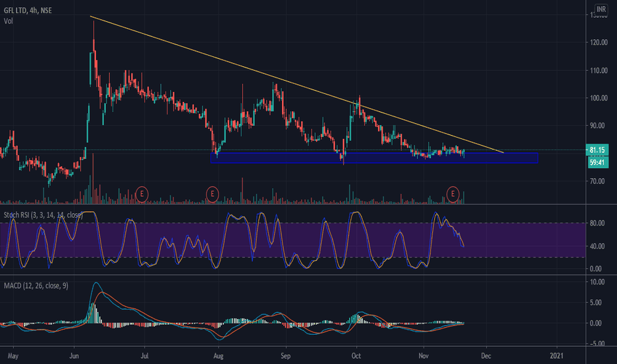Screen dimensions: 617x364
Task: Select the yellow descending trendline
Action: click(297, 84)
